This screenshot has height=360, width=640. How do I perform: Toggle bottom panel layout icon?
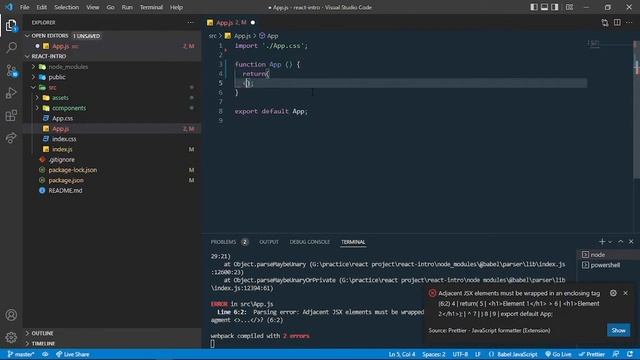pyautogui.click(x=544, y=7)
